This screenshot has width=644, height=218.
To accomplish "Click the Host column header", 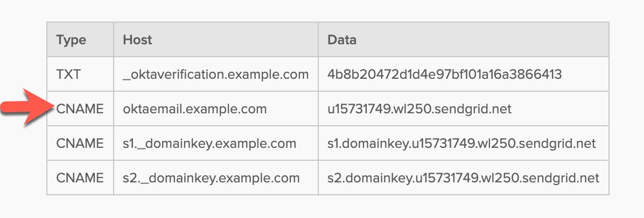I will (137, 39).
